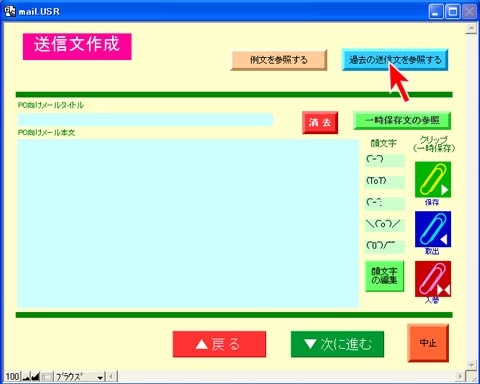Click the blue paperclip 取出 clip icon
The image size is (480, 384).
point(433,229)
